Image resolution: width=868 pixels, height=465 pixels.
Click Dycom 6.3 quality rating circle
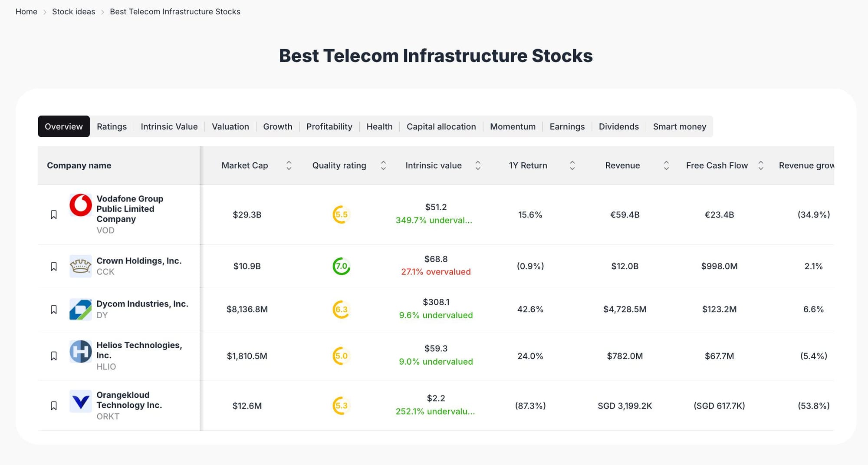[x=341, y=310]
